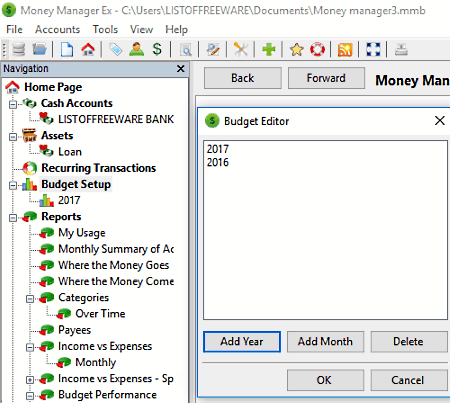The height and width of the screenshot is (403, 450).
Task: Open the Over Time categories report
Action: click(x=100, y=314)
